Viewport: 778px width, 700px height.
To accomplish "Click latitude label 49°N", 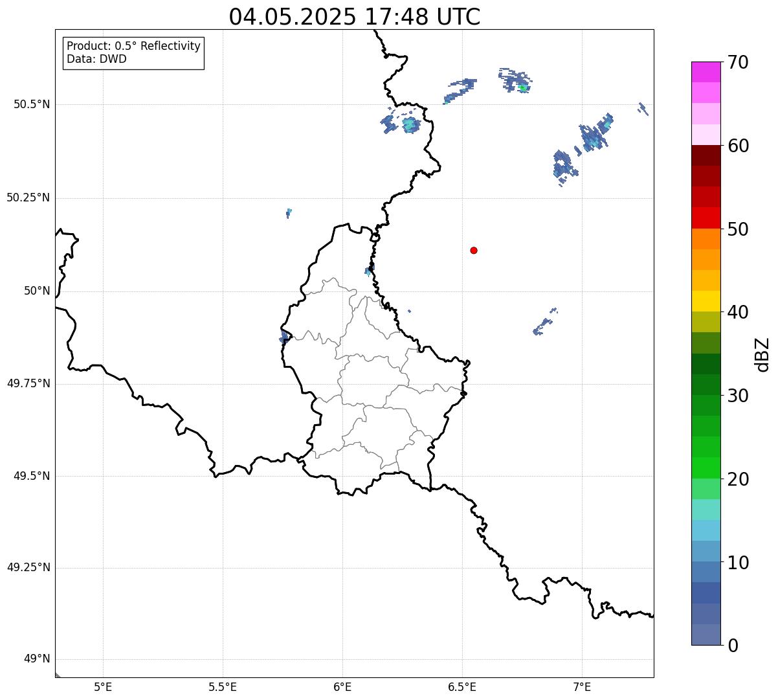I will (x=37, y=659).
